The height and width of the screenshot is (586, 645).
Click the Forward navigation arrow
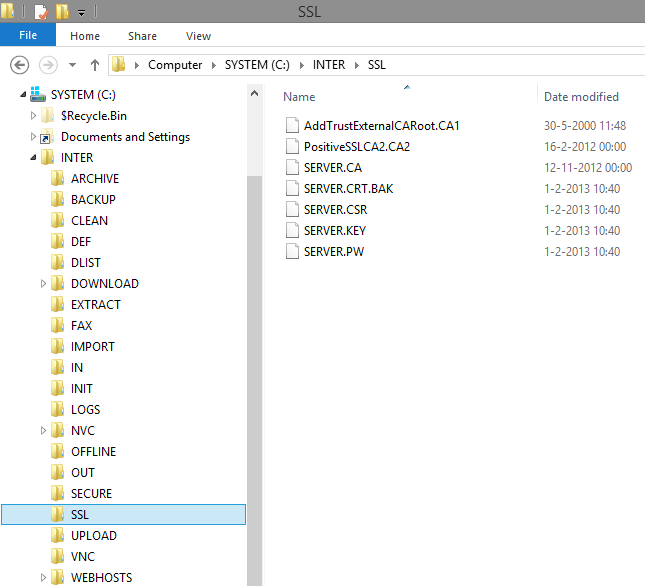pyautogui.click(x=48, y=65)
